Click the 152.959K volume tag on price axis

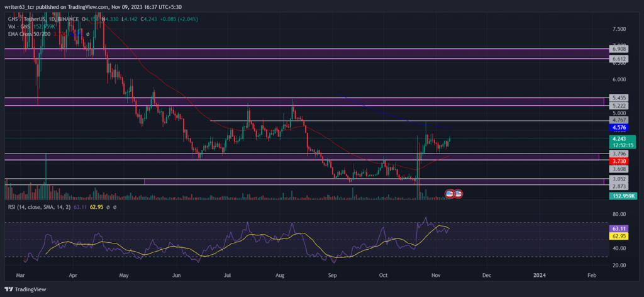click(x=623, y=196)
